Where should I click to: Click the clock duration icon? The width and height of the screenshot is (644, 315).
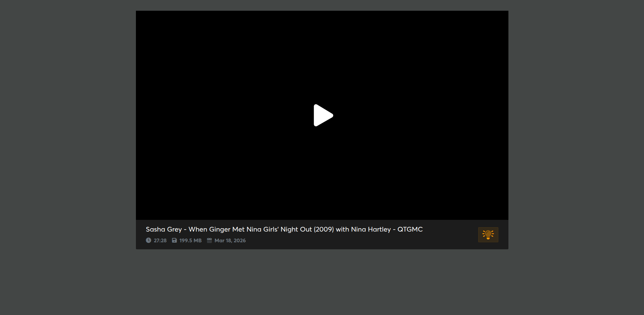(x=148, y=240)
